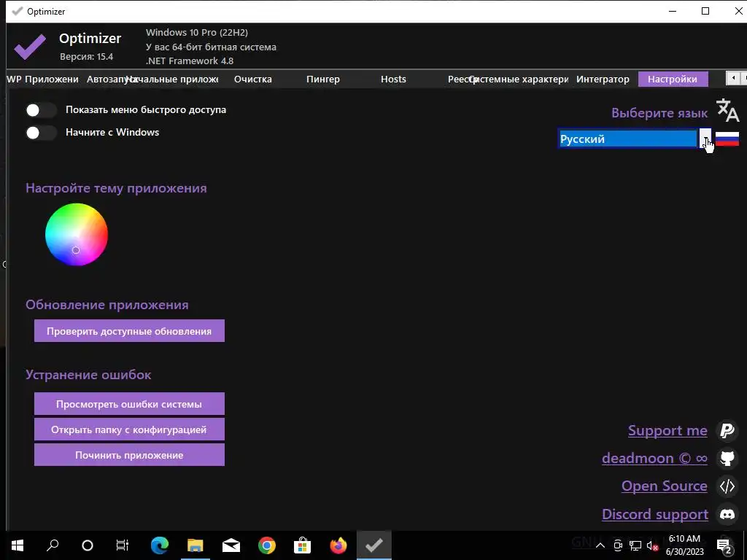Switch to the "WP Приложени" tab
The height and width of the screenshot is (560, 747).
tap(42, 79)
